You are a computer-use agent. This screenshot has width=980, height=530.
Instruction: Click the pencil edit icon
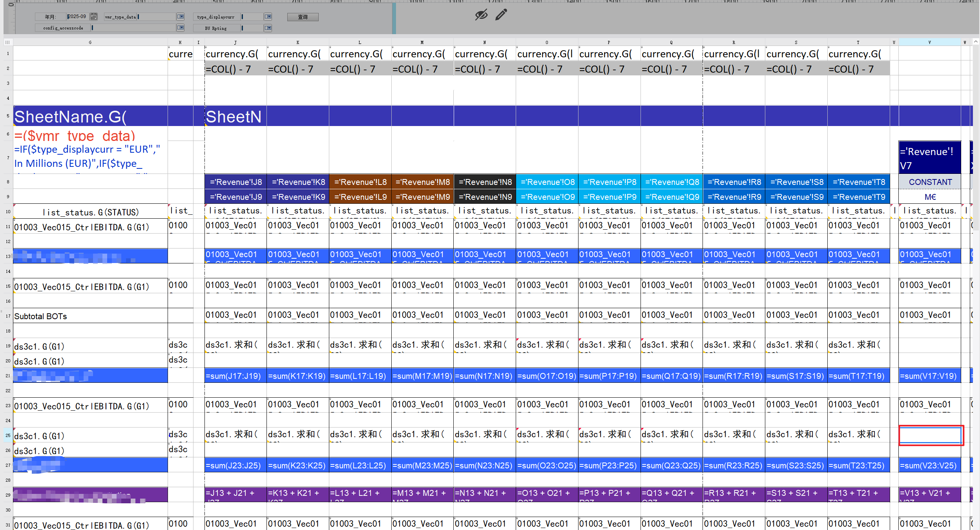501,15
